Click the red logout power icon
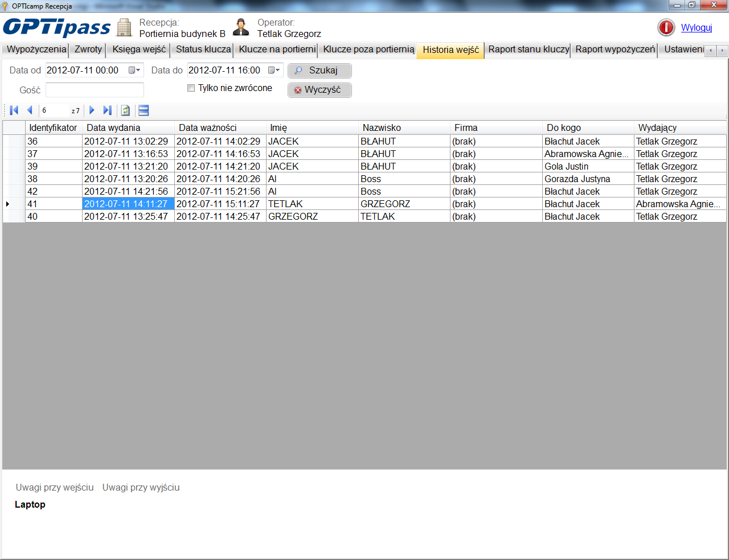Viewport: 729px width, 560px height. point(666,27)
